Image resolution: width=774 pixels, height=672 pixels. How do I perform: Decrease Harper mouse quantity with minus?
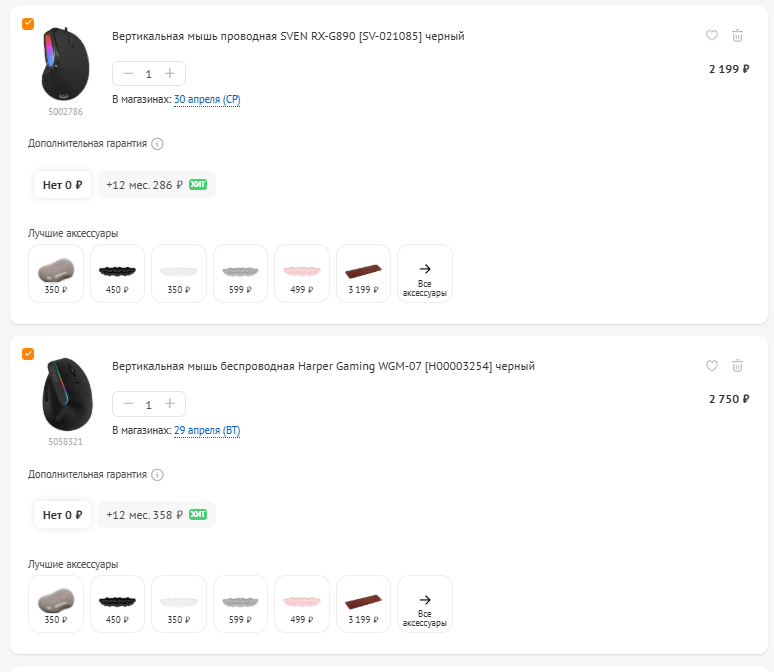click(x=128, y=404)
